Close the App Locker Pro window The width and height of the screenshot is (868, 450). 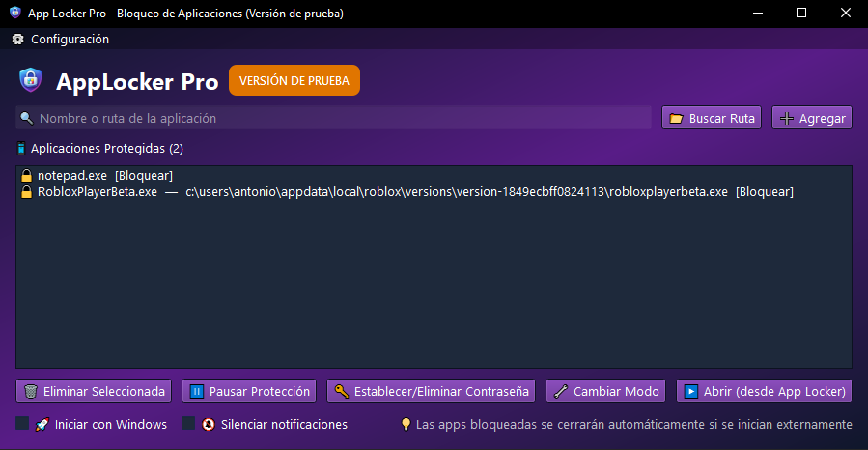845,13
